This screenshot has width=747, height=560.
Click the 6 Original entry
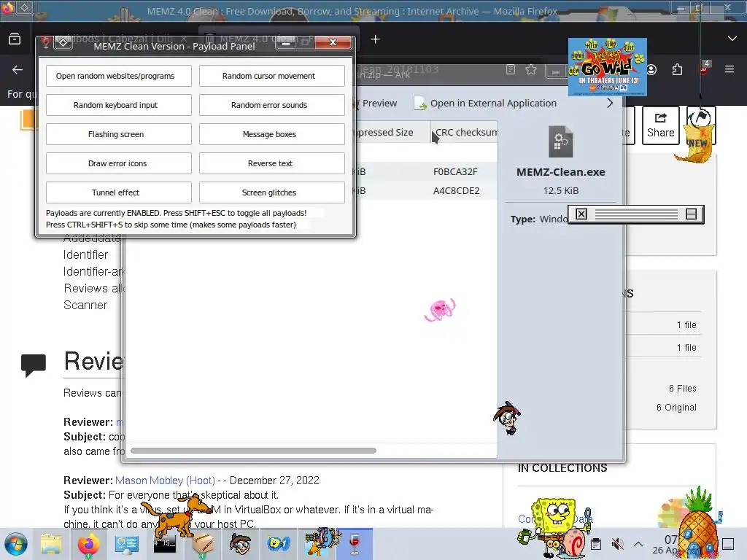point(676,407)
